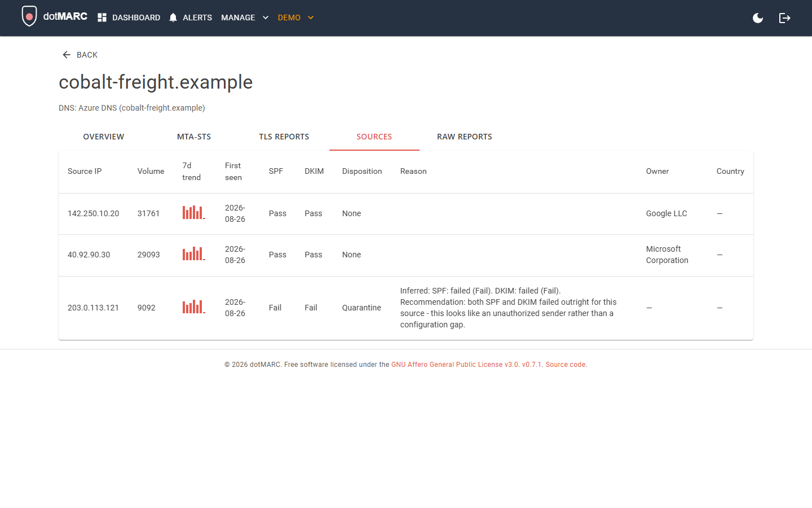
Task: Switch to the Overview tab
Action: point(104,137)
